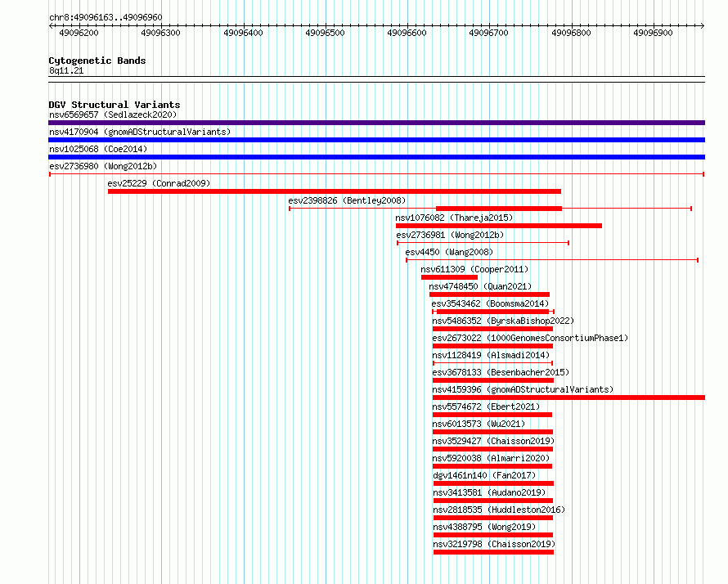This screenshot has height=584, width=728.
Task: Click the blue nsv4170904 variant bar
Action: pyautogui.click(x=376, y=140)
